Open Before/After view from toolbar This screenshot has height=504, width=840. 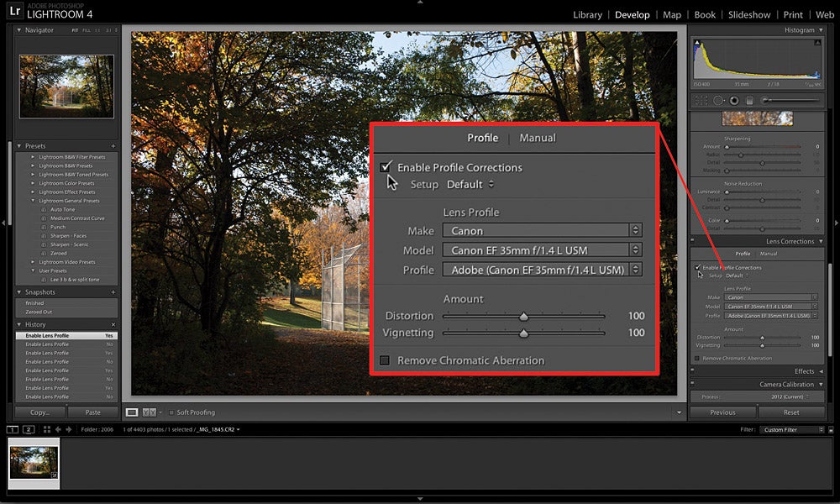[150, 412]
